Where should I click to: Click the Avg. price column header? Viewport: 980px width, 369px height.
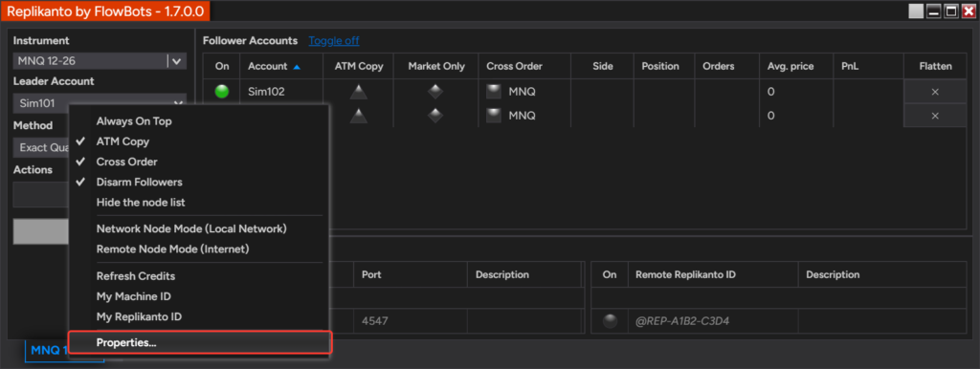tap(796, 66)
